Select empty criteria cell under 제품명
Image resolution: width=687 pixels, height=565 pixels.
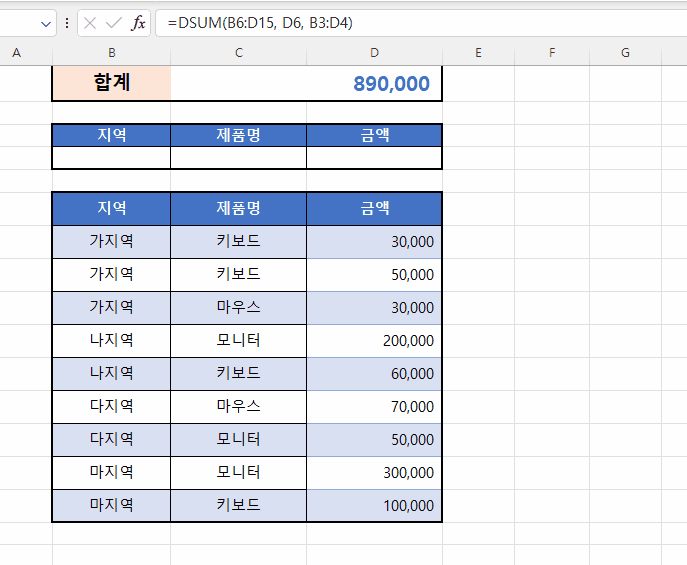point(239,158)
